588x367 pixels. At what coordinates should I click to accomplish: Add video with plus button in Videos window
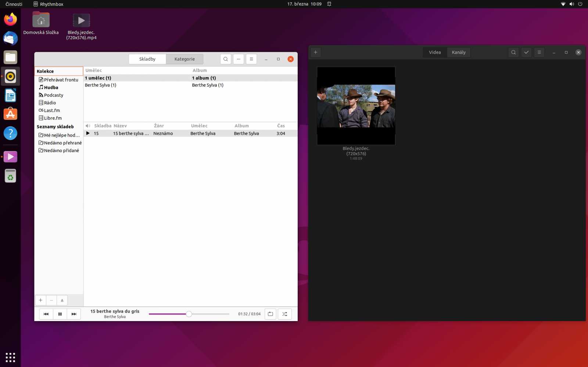(x=316, y=52)
